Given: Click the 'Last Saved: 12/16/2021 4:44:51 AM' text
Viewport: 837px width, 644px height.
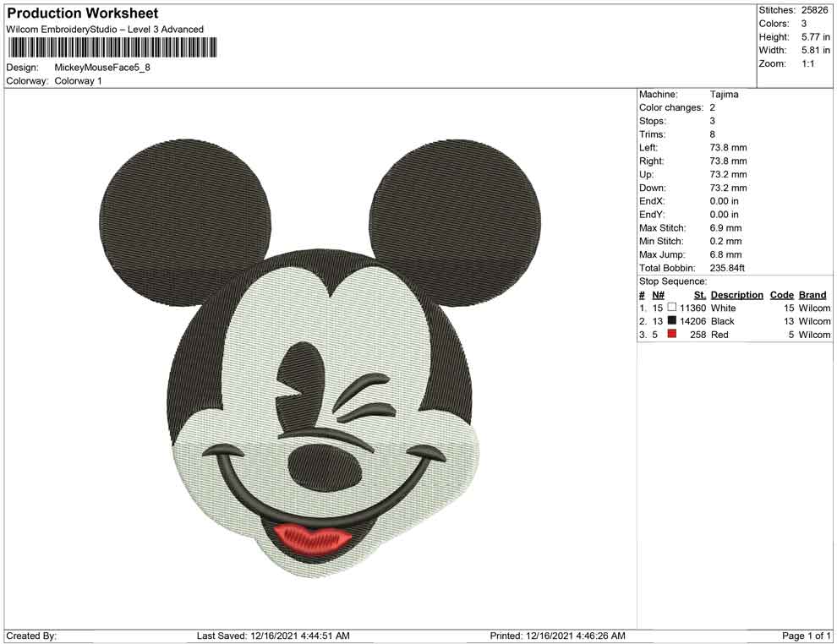Looking at the screenshot, I should (x=273, y=636).
